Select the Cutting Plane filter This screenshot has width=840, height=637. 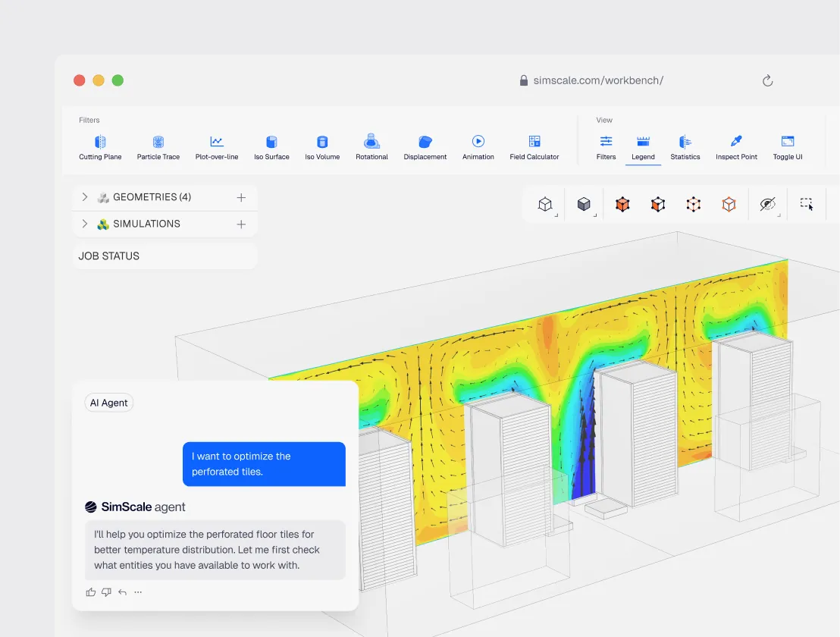[x=100, y=148]
